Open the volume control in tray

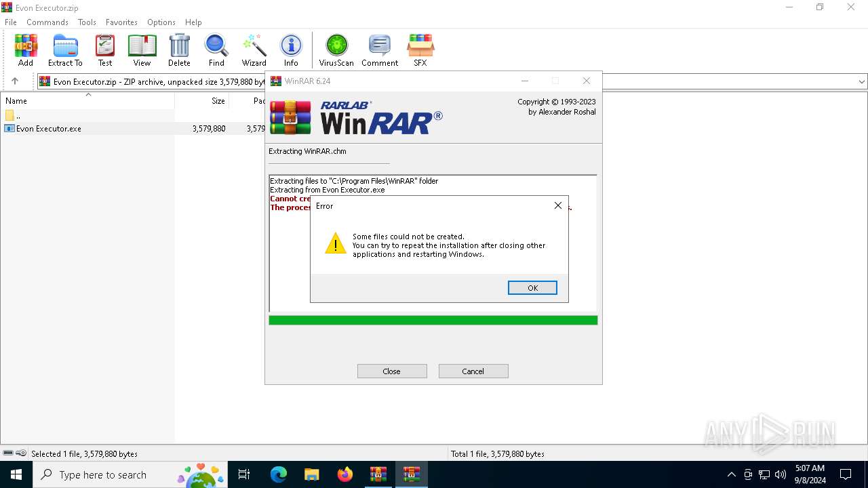point(781,474)
